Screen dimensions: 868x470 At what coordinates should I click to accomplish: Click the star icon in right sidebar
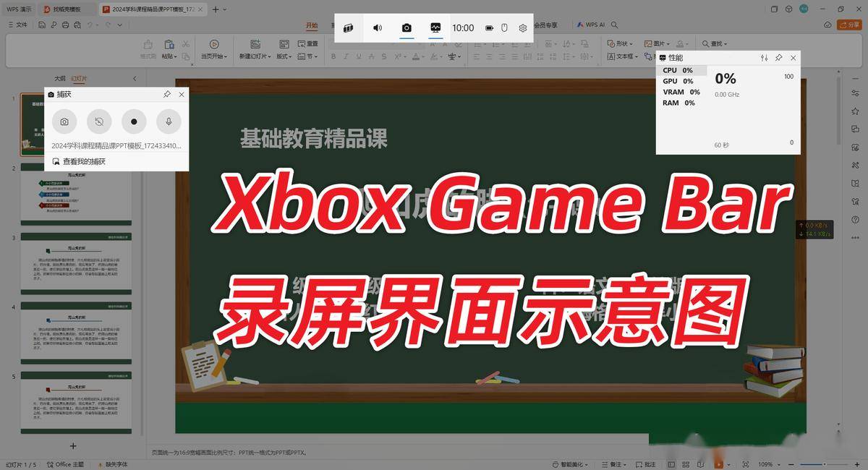point(856,111)
